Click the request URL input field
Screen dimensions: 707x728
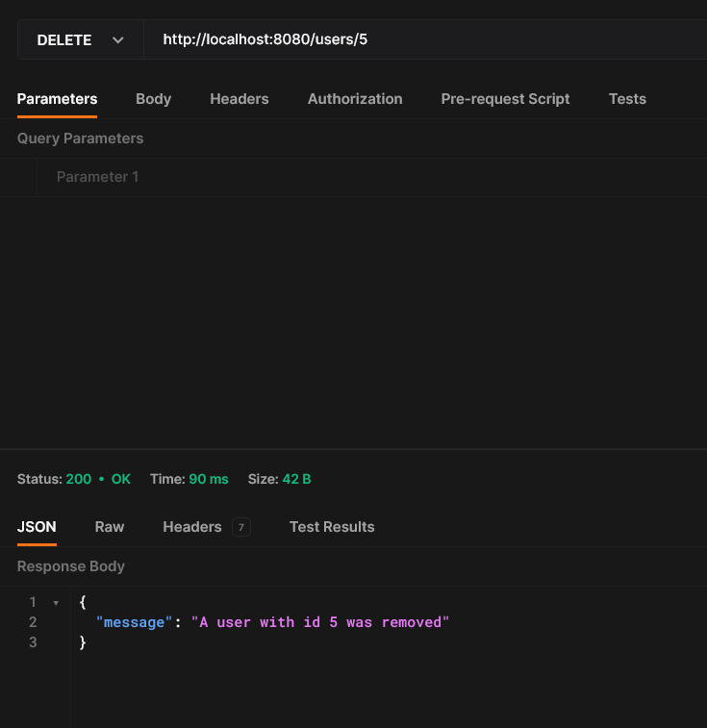[x=423, y=40]
